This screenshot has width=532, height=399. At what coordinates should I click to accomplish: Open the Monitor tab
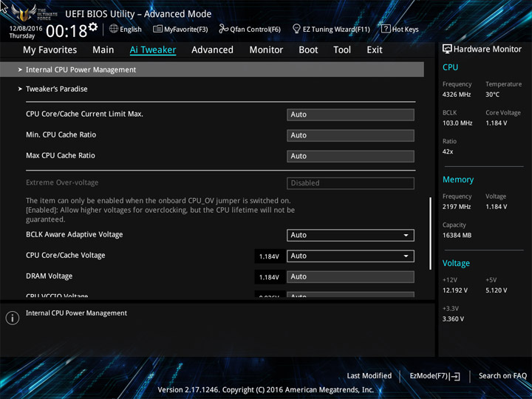[x=266, y=50]
